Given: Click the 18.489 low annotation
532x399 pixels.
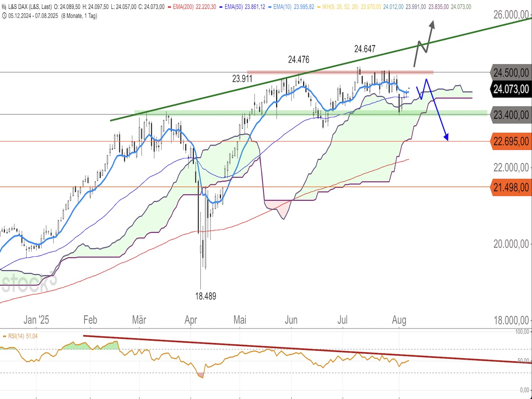Looking at the screenshot, I should pos(206,296).
